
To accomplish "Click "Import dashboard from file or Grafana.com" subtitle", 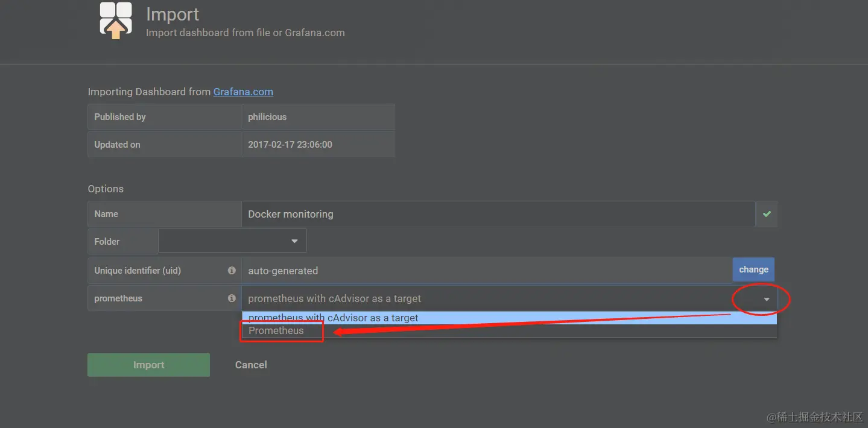I will point(246,33).
